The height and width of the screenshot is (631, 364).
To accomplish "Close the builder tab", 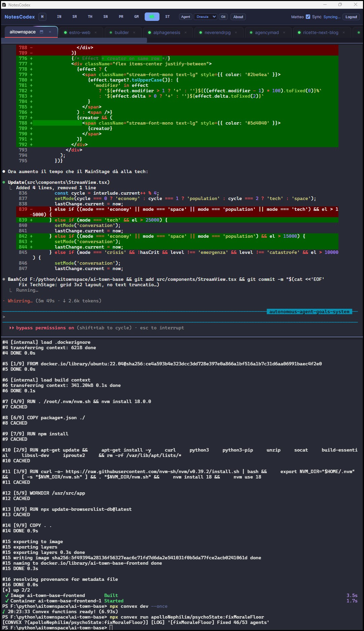I will tap(134, 33).
